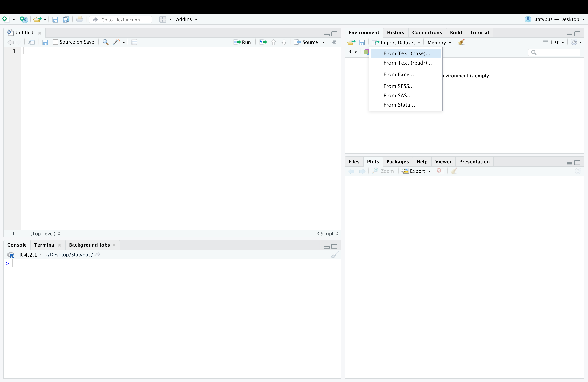The width and height of the screenshot is (588, 382).
Task: Switch to the Help tab
Action: (422, 162)
